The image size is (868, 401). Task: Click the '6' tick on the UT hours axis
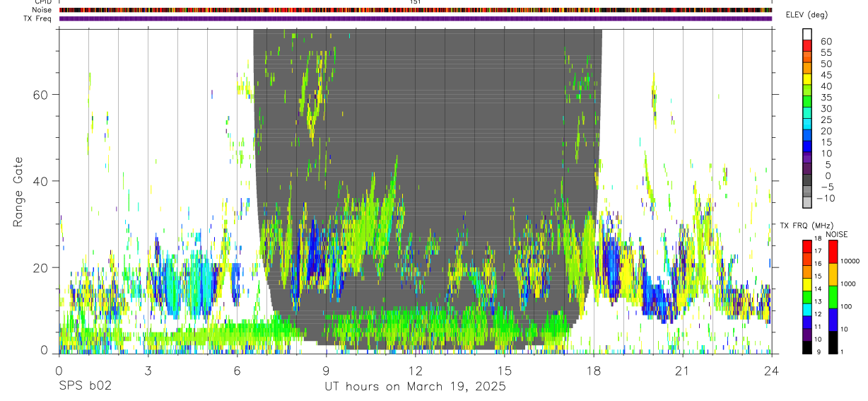(x=237, y=371)
